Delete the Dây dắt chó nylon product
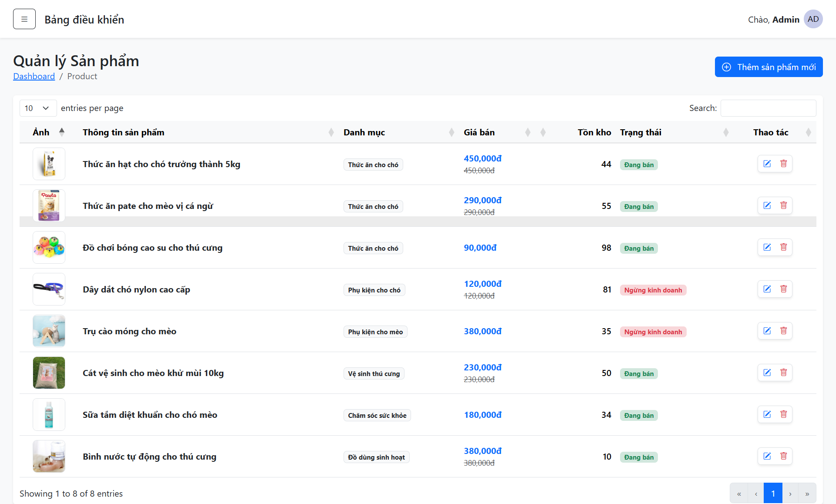Screen dimensions: 836x504 tap(783, 289)
